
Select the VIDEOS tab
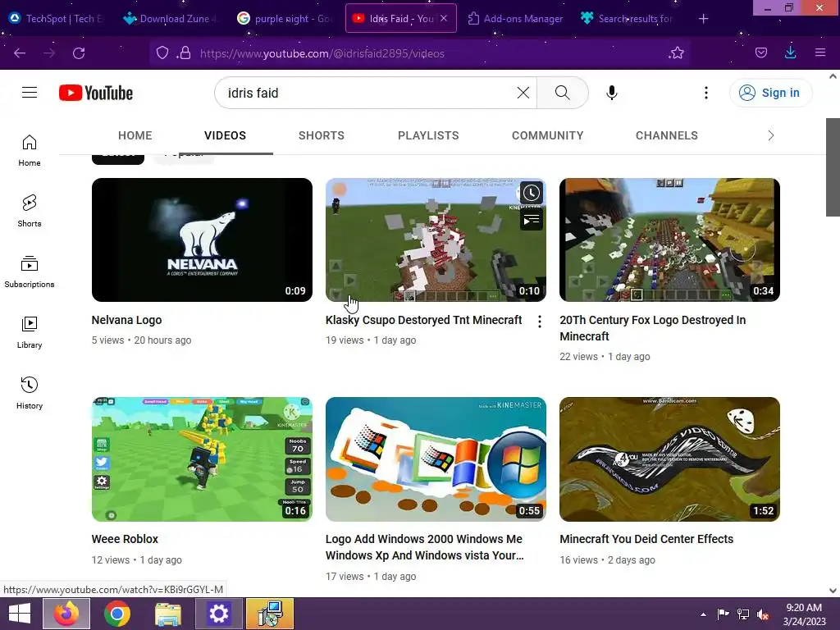[225, 135]
